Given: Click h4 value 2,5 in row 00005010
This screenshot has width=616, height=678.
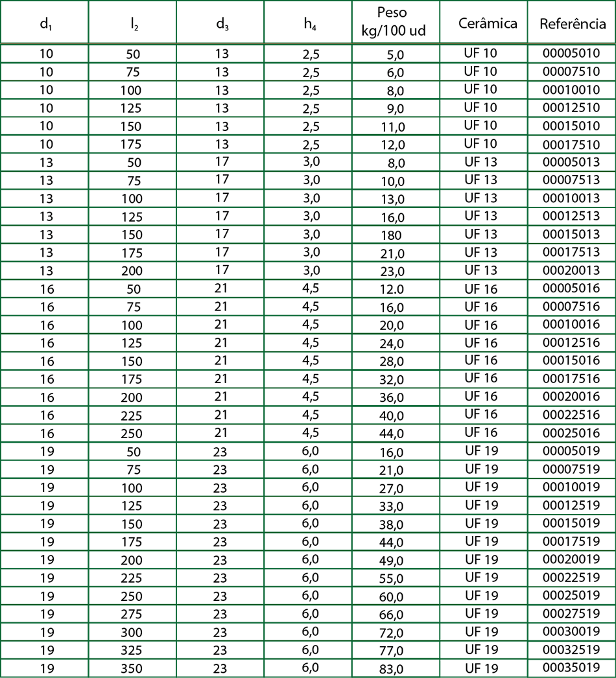Looking at the screenshot, I should click(311, 54).
